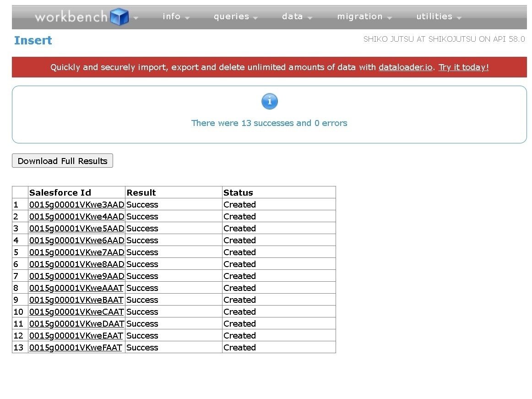Click SHIKO JUTSU API 58.0 session text

444,39
